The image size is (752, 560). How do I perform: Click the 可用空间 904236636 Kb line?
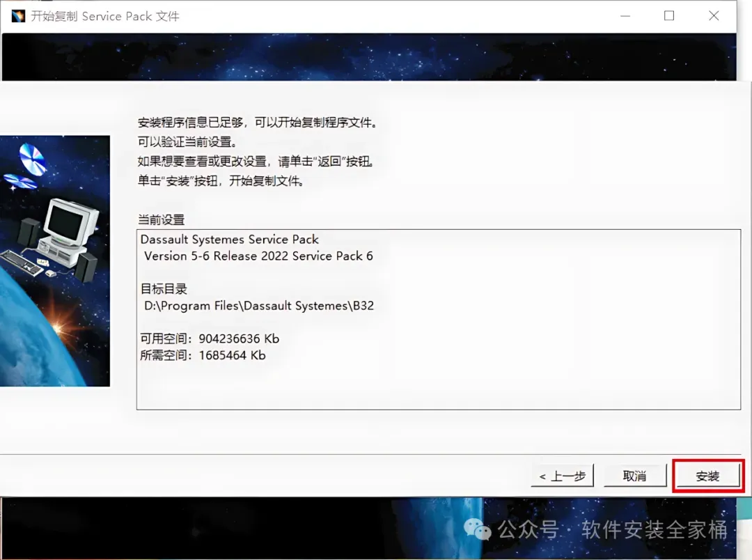(210, 339)
